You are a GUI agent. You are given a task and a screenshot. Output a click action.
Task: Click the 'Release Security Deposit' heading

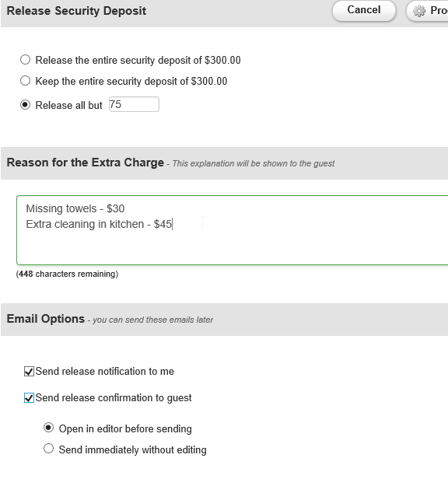coord(76,11)
